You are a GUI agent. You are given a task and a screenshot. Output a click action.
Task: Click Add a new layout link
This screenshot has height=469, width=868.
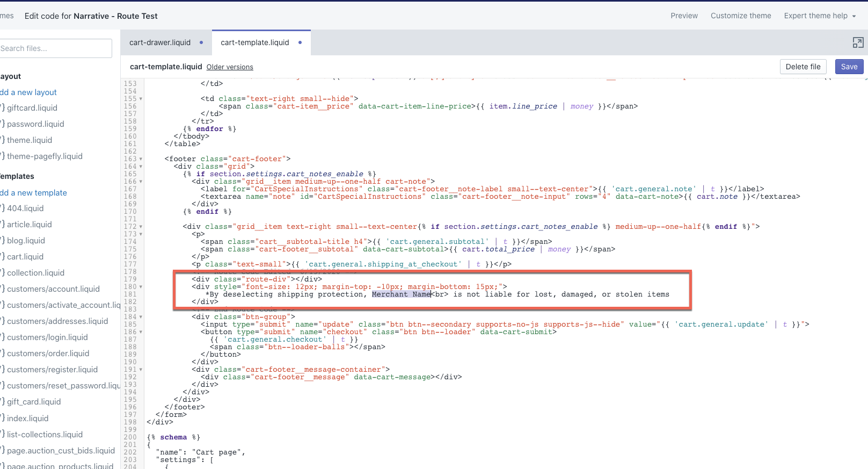(28, 92)
